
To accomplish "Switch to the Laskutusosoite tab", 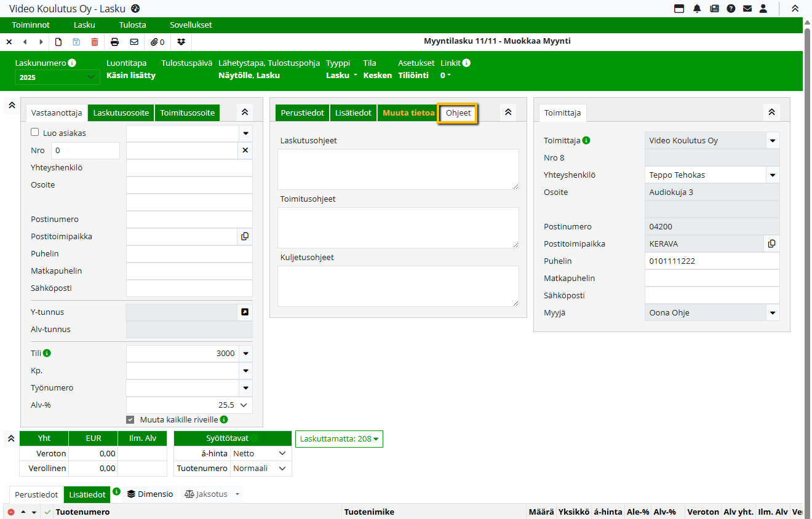I will coord(121,113).
